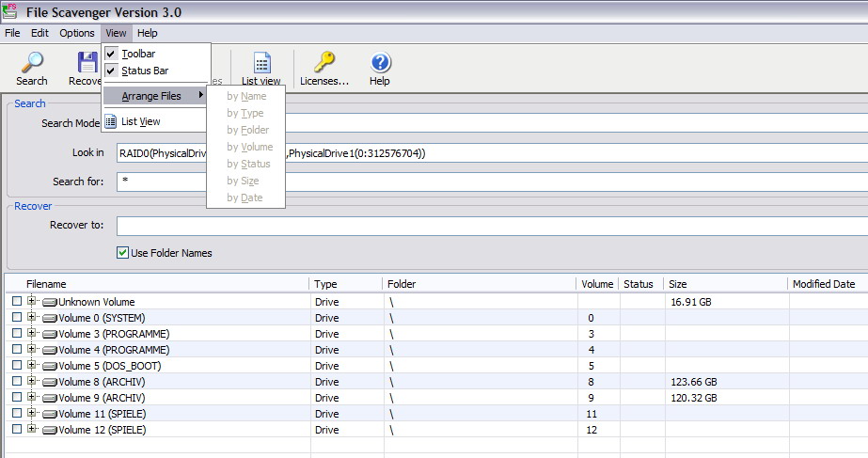
Task: Expand the Volume 11 (SPIELE) node
Action: pyautogui.click(x=32, y=413)
